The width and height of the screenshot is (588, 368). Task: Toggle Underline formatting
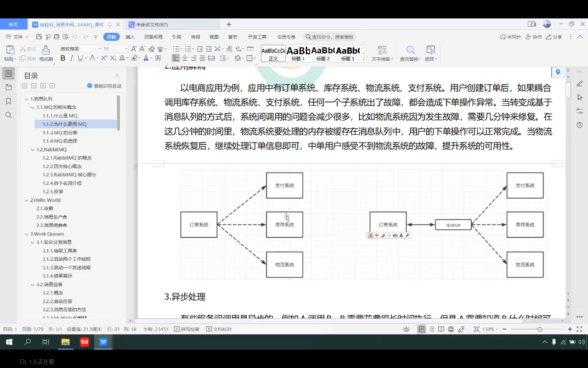(x=80, y=58)
